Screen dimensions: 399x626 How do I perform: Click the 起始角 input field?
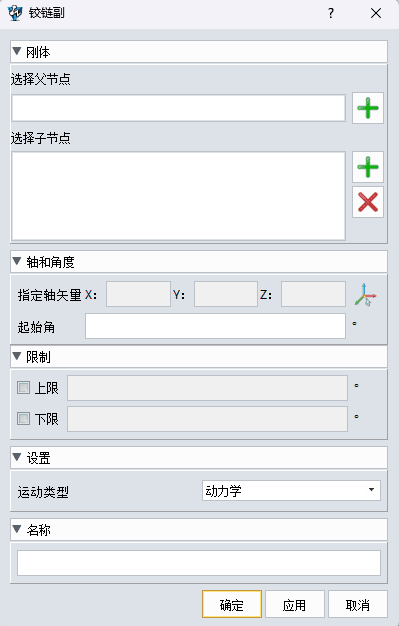coord(215,326)
